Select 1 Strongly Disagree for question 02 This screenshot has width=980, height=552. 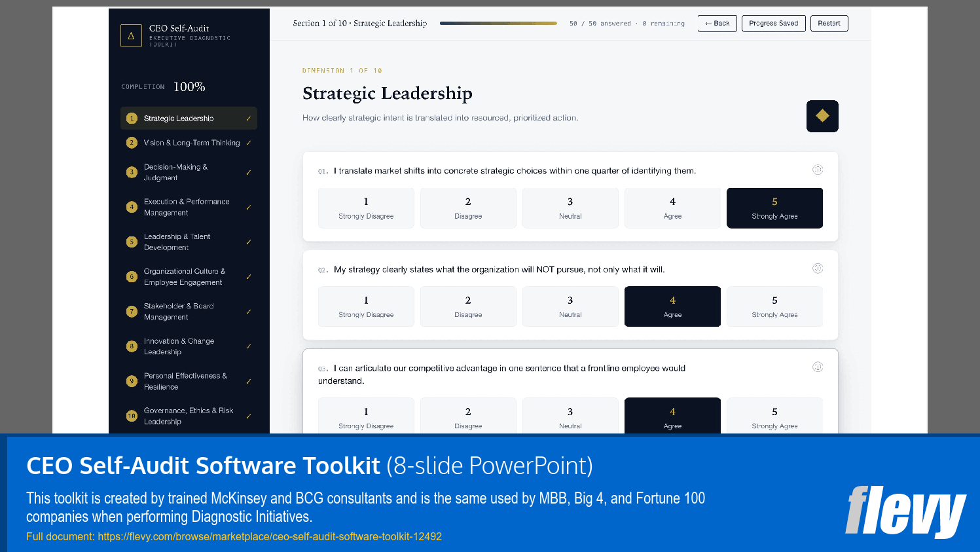tap(366, 306)
